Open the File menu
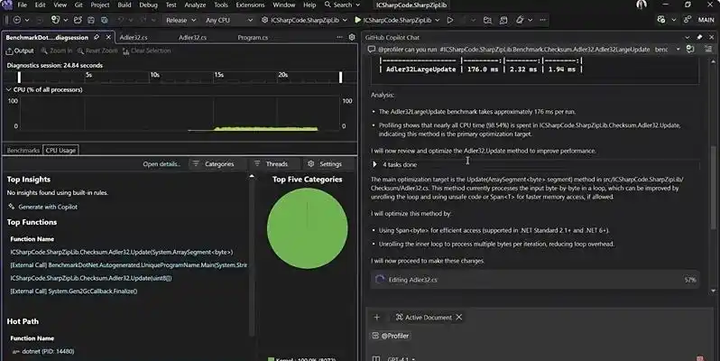 22,5
